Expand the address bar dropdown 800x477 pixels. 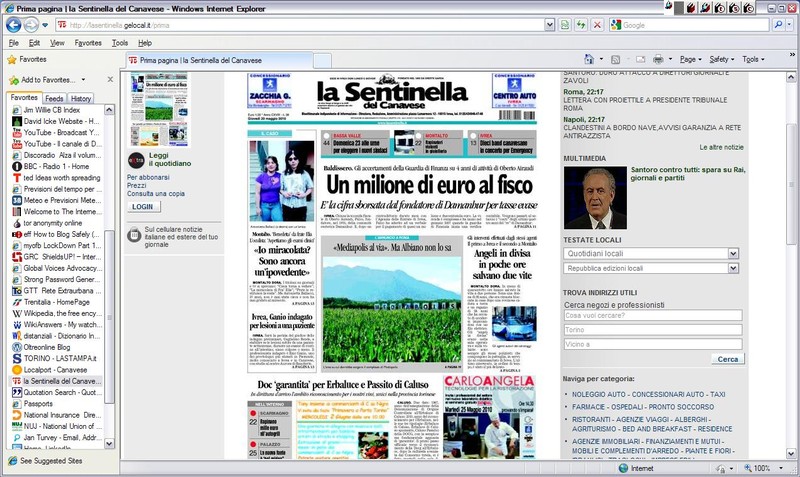coord(549,25)
